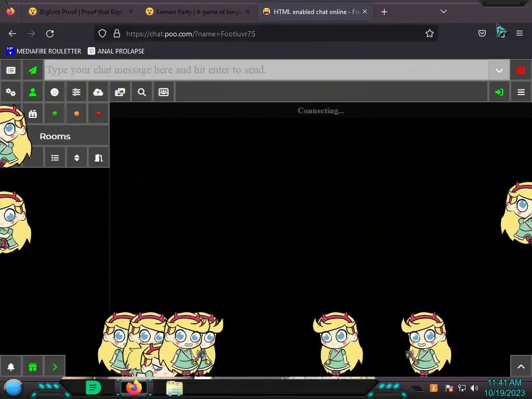This screenshot has width=532, height=399.
Task: Open the notification bell icon
Action: point(11,367)
